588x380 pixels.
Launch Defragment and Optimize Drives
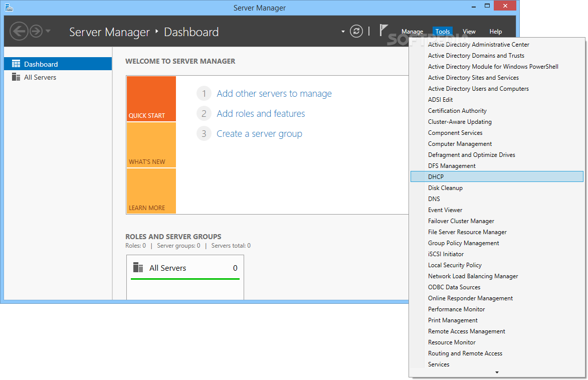tap(497, 154)
